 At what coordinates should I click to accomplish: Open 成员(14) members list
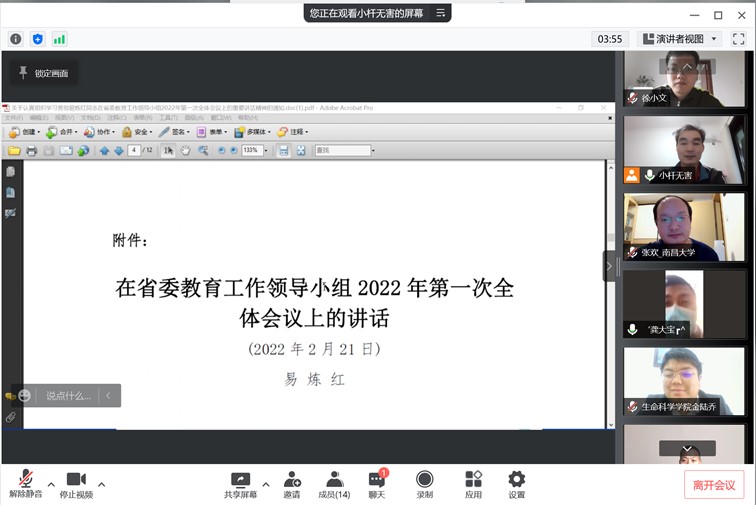point(334,484)
